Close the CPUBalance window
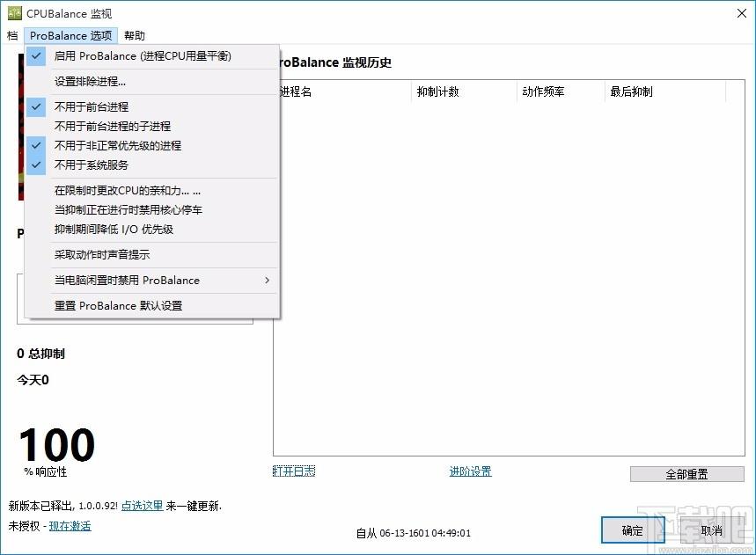 pyautogui.click(x=742, y=13)
